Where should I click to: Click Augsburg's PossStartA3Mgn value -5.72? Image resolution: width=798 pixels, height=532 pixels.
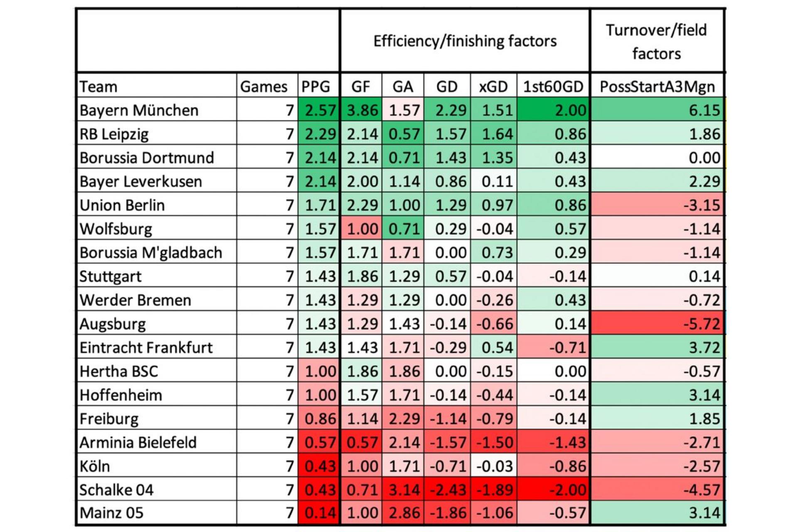pos(702,323)
